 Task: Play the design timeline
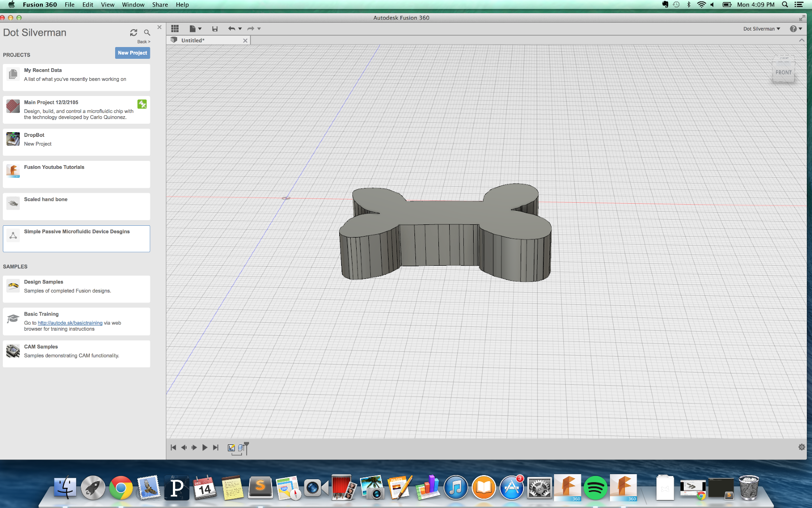point(205,448)
